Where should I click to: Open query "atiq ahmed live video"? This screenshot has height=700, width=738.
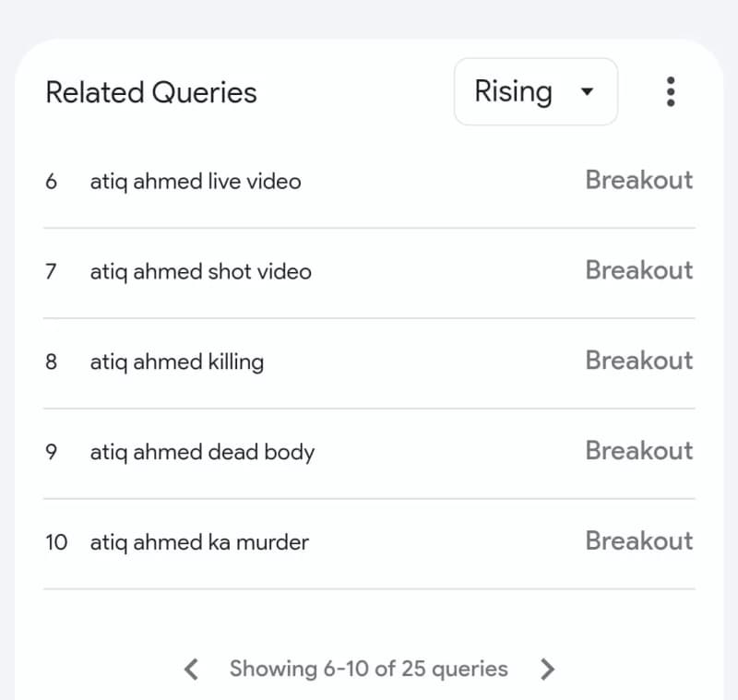click(x=196, y=182)
